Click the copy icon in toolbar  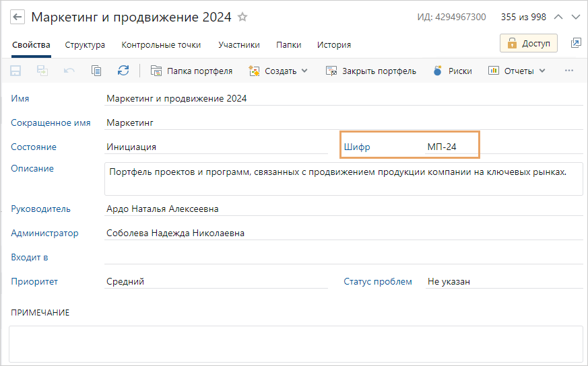[x=96, y=71]
